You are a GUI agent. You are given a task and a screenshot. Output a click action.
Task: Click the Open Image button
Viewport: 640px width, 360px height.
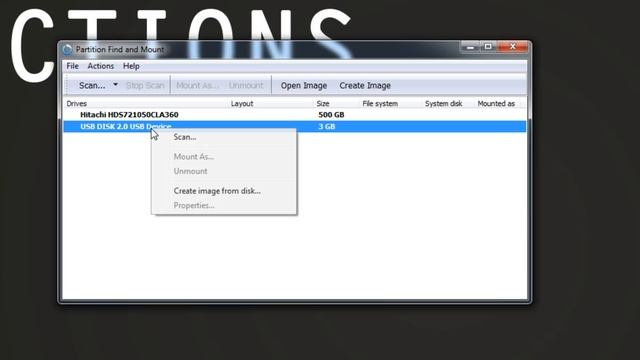click(304, 86)
